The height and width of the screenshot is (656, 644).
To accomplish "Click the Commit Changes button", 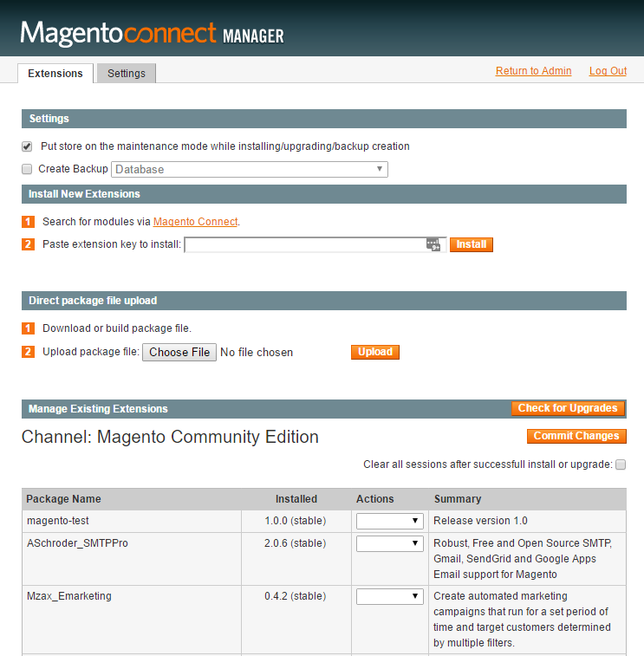I will (576, 436).
